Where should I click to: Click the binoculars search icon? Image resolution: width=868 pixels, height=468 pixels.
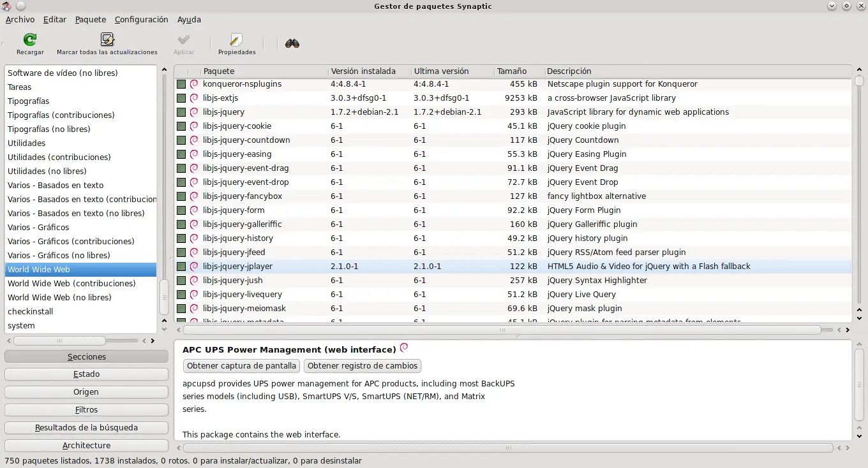292,43
